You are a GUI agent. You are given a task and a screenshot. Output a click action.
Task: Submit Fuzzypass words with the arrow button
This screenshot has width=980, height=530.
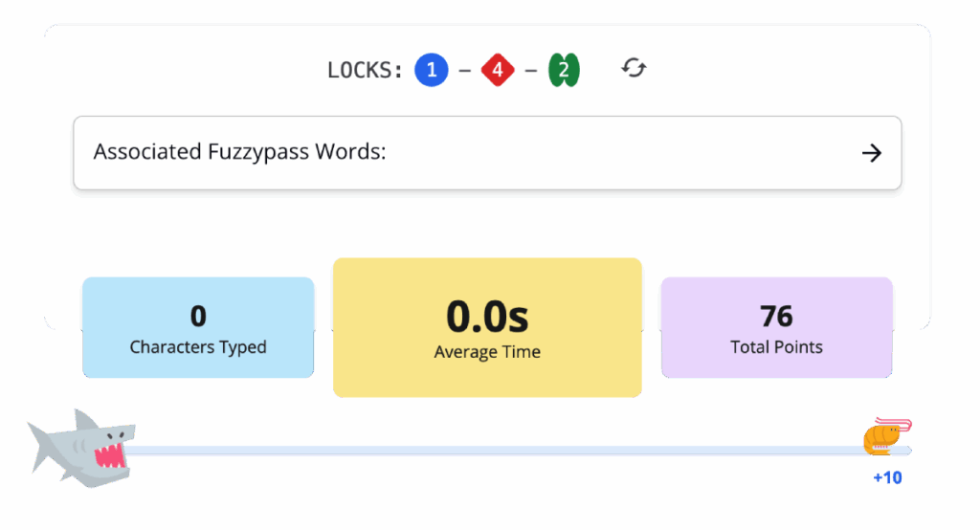871,153
